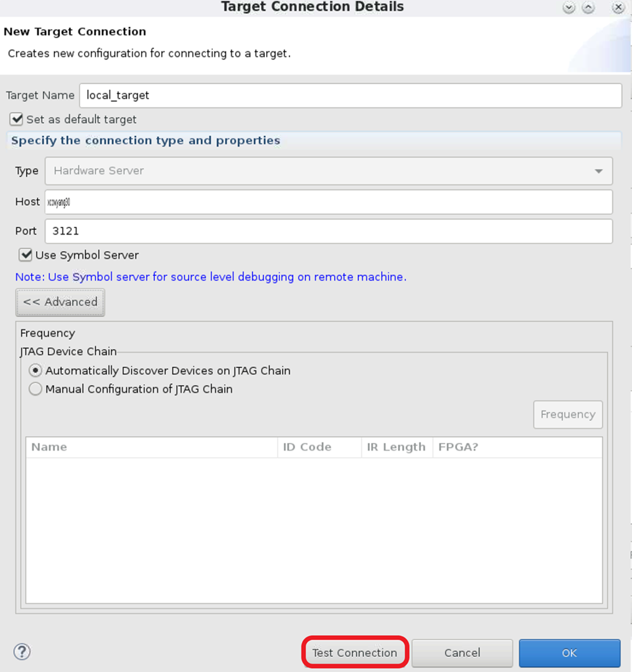Click the IR Length column header
The height and width of the screenshot is (672, 632).
[x=396, y=447]
